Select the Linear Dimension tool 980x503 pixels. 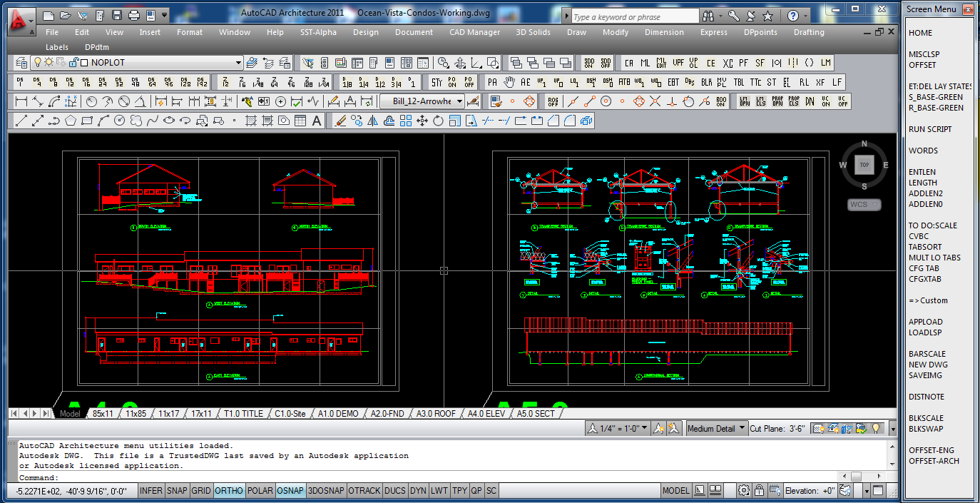(x=21, y=101)
